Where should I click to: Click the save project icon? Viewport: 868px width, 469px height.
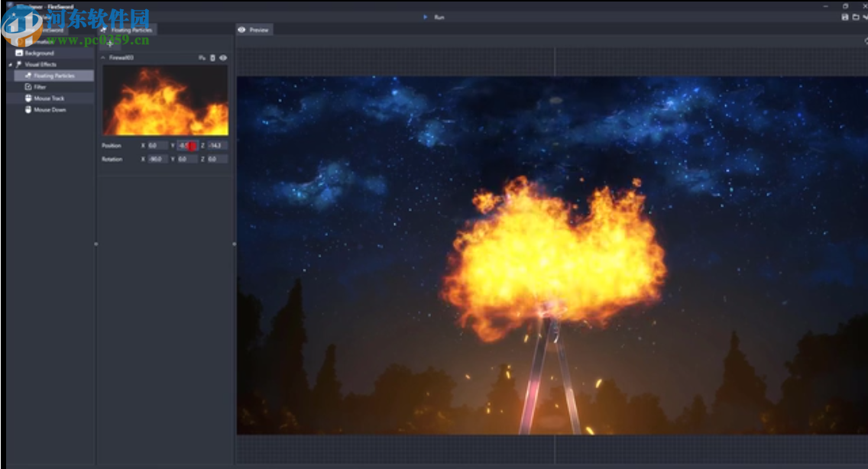click(845, 17)
